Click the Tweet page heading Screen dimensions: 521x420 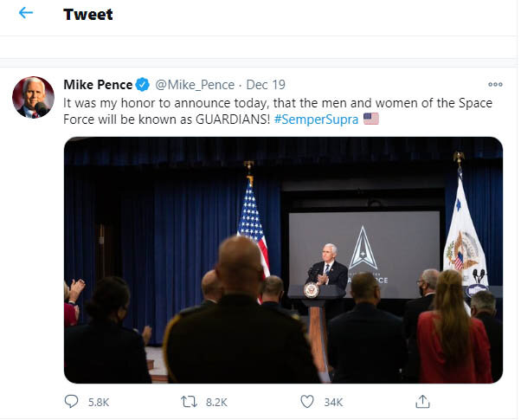click(x=88, y=15)
